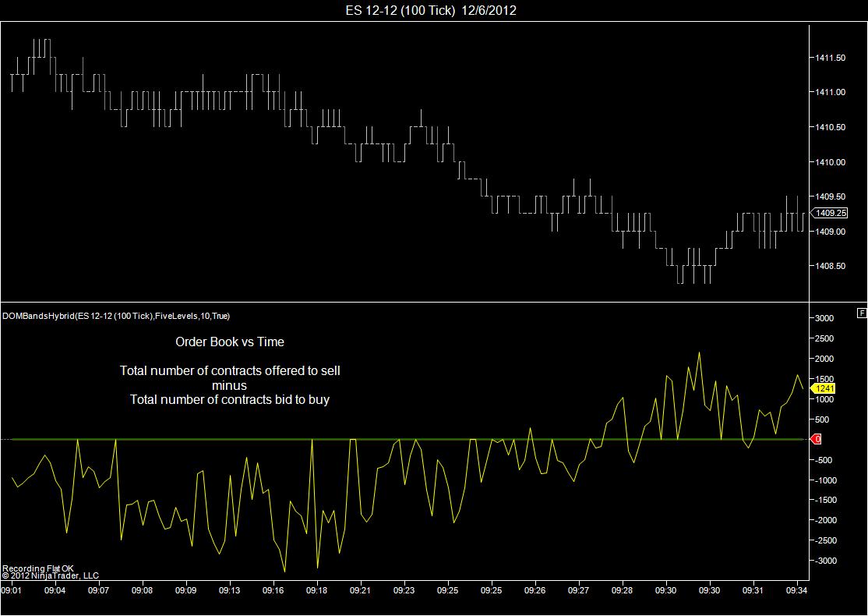
Task: Click the 09:18 time axis label
Action: pos(316,590)
